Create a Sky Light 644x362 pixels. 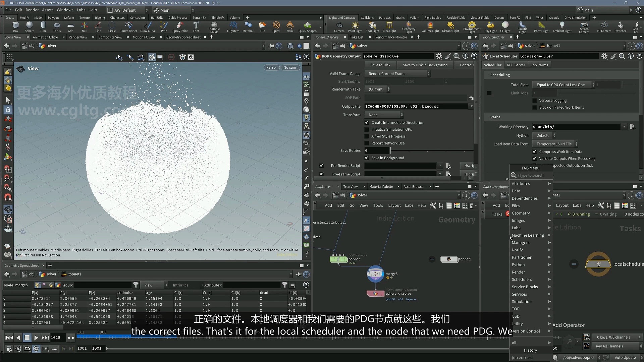tap(490, 27)
